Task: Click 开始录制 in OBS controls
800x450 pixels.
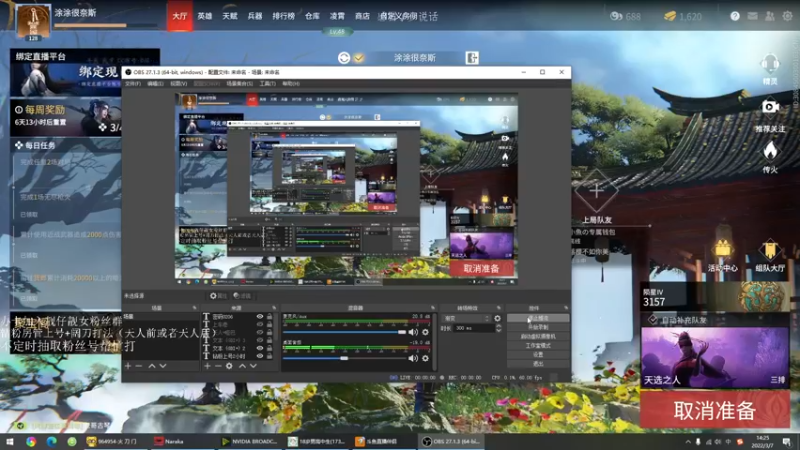Action: (538, 327)
